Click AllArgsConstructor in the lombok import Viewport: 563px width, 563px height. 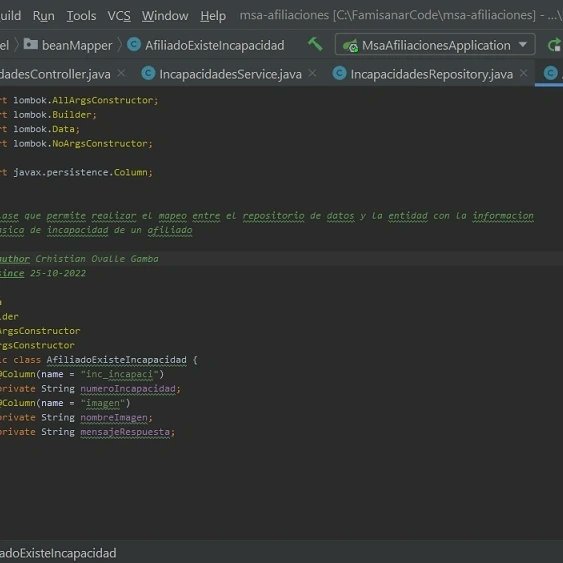click(102, 100)
